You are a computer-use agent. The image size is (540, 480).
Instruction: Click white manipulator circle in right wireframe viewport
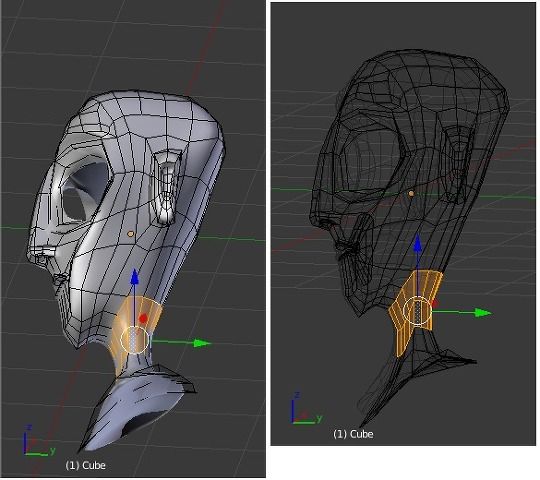click(417, 311)
